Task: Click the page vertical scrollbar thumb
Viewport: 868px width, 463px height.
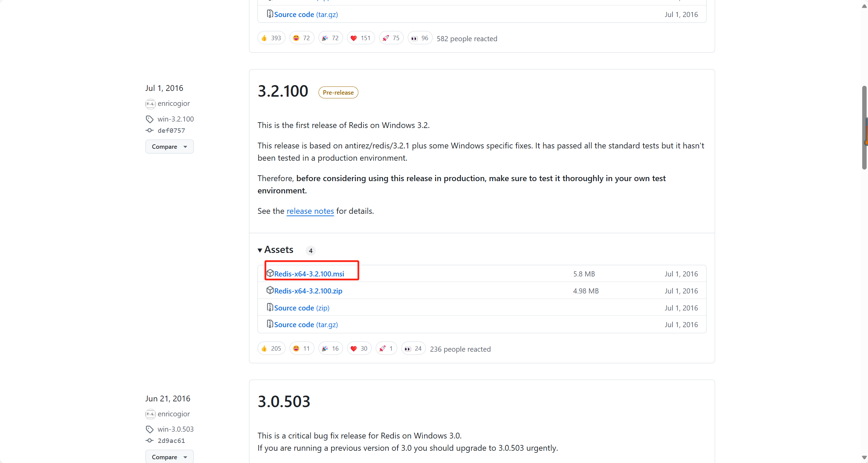Action: (864, 128)
